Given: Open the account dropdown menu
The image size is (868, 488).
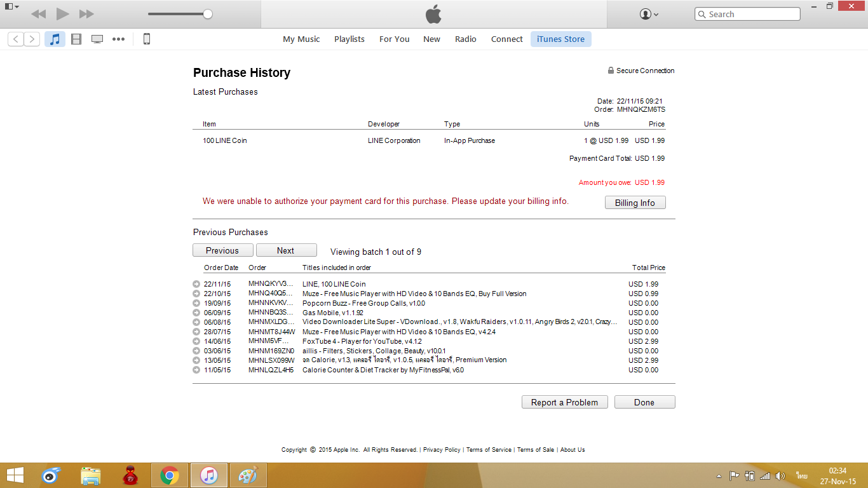Looking at the screenshot, I should point(649,14).
